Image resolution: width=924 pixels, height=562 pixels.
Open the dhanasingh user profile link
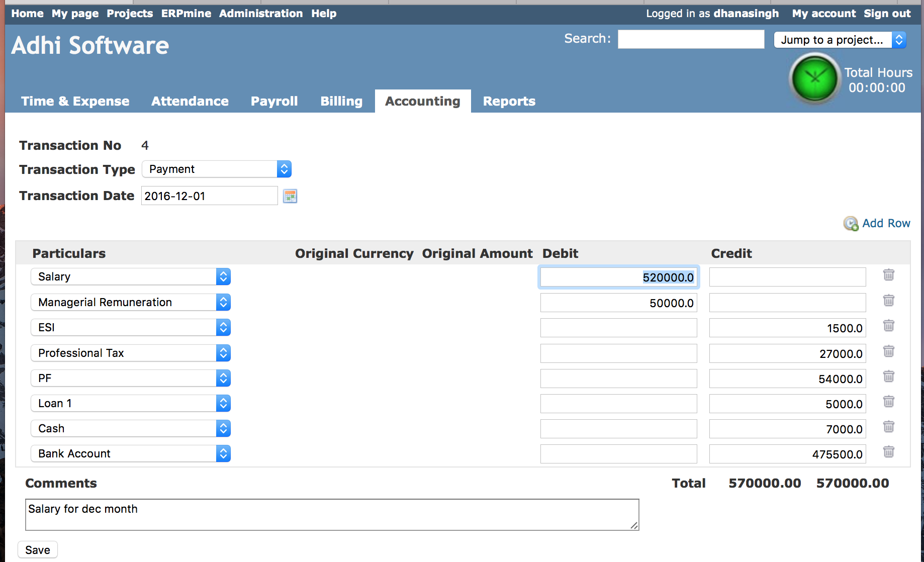746,14
